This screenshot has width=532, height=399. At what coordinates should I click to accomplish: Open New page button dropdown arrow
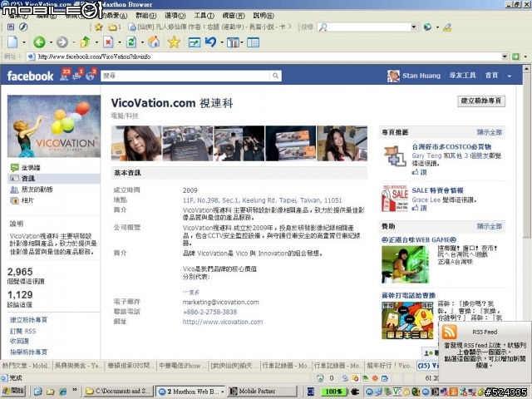click(24, 42)
